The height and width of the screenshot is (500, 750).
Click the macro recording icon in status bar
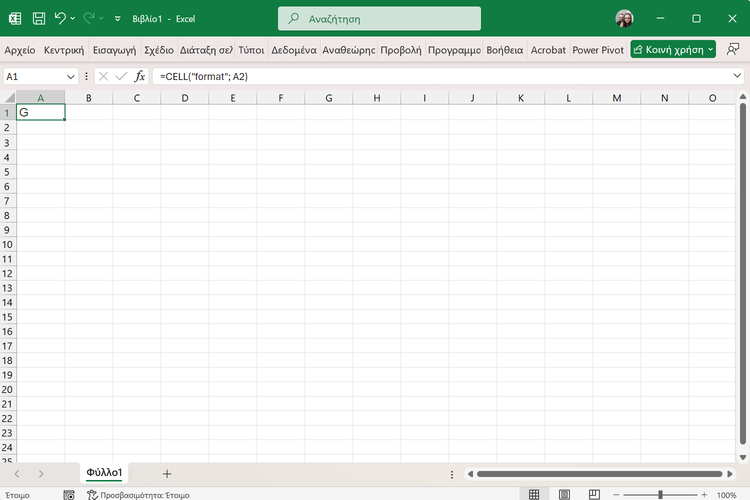68,494
